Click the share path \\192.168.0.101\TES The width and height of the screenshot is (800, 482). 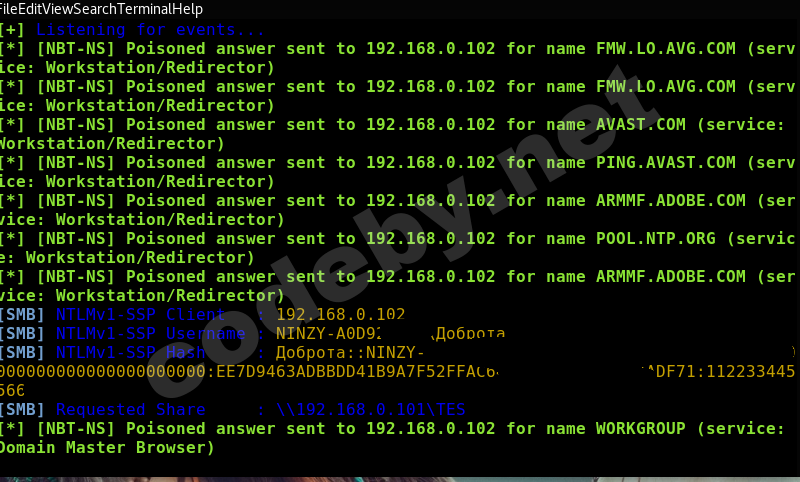click(x=370, y=410)
